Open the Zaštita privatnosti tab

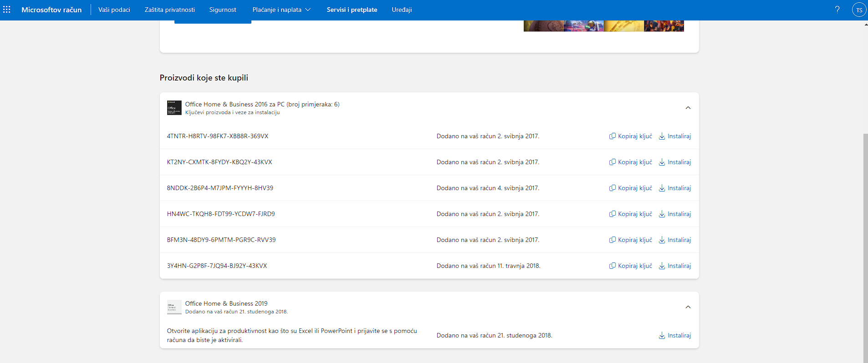[170, 10]
